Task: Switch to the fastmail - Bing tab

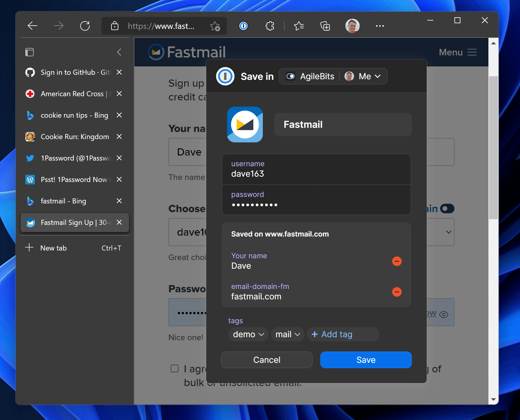Action: pos(63,201)
